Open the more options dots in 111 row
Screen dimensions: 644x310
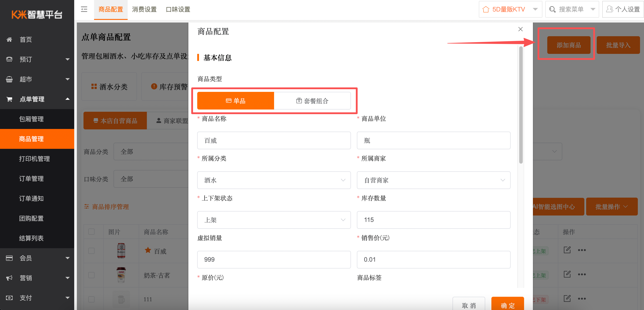tap(582, 299)
